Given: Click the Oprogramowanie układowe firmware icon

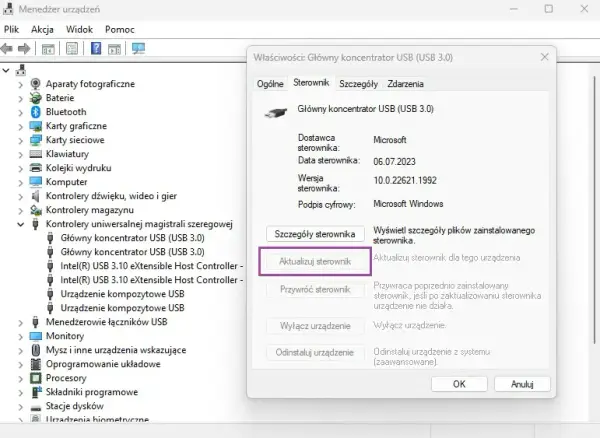Looking at the screenshot, I should pyautogui.click(x=36, y=364).
